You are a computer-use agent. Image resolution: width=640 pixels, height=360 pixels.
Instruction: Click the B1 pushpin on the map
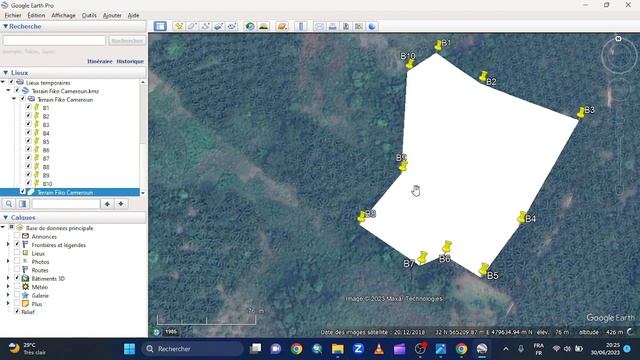click(438, 45)
